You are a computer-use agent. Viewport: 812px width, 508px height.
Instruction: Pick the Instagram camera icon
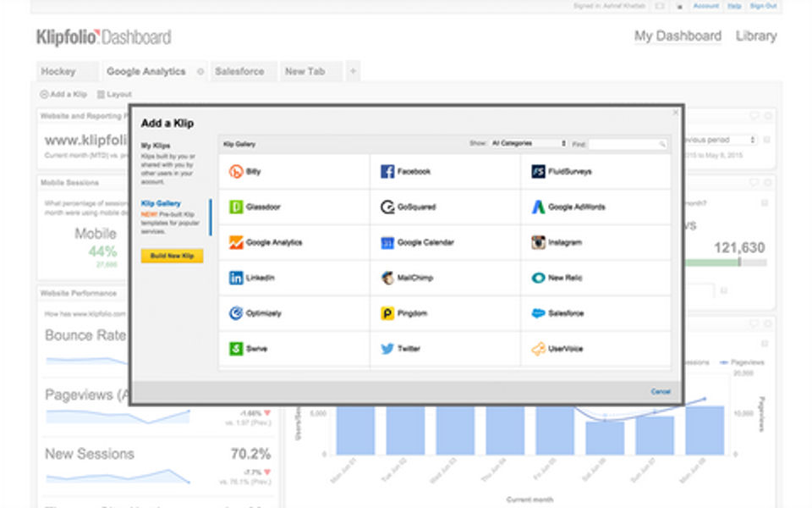[539, 242]
